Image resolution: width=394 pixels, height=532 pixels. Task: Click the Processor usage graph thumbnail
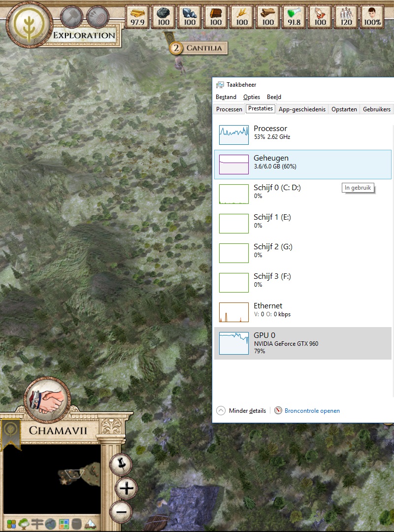pyautogui.click(x=234, y=134)
